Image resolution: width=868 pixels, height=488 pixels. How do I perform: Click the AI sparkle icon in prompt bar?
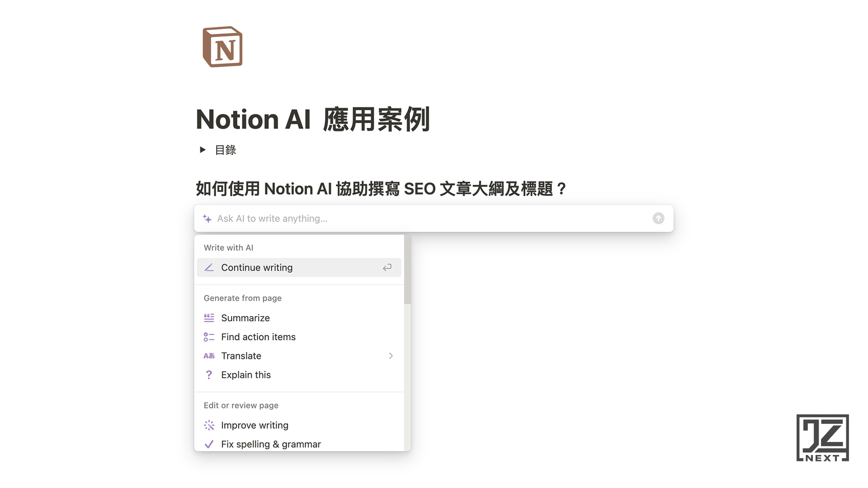(x=208, y=219)
